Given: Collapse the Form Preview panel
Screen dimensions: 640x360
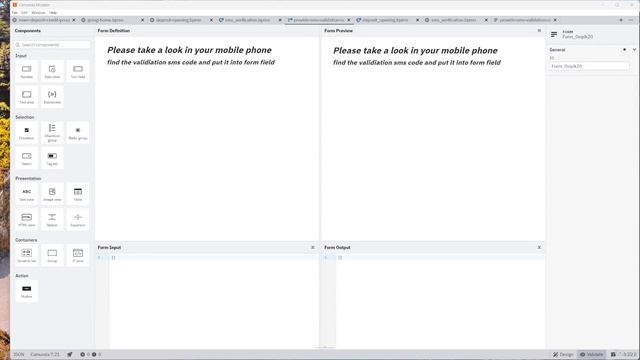Looking at the screenshot, I should pos(539,31).
